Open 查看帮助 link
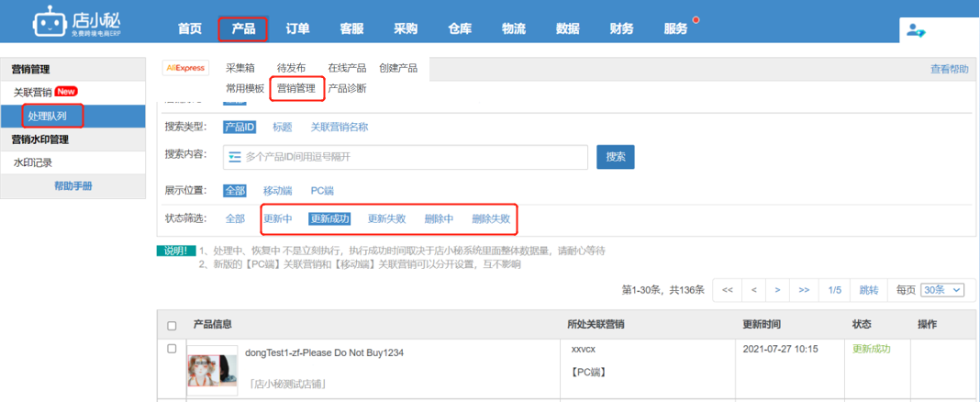The image size is (980, 402). coord(950,70)
